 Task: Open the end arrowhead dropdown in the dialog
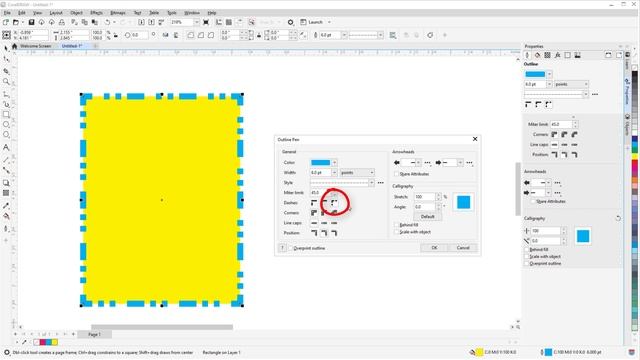460,162
